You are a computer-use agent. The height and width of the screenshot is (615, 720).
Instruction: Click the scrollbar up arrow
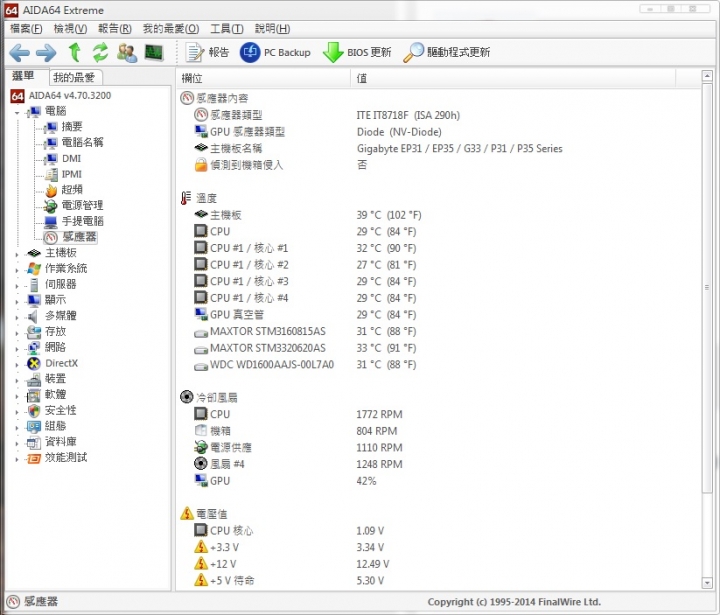click(x=707, y=76)
